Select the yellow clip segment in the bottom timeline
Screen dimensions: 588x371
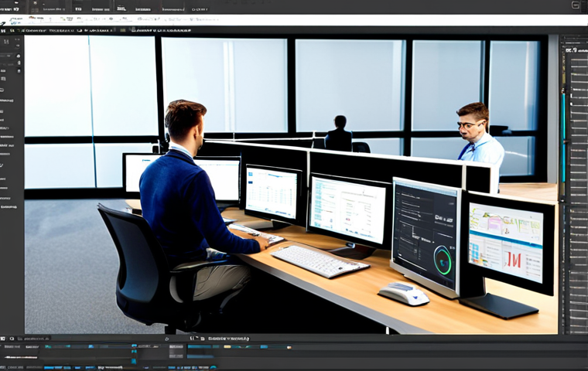coord(227,346)
